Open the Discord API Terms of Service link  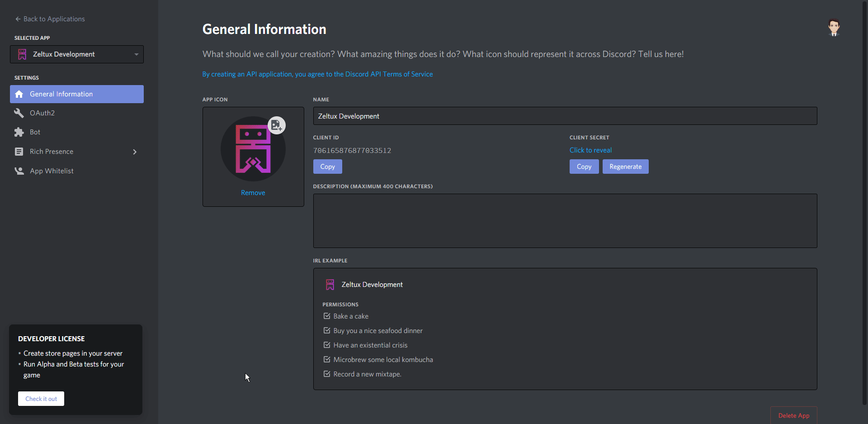(317, 74)
